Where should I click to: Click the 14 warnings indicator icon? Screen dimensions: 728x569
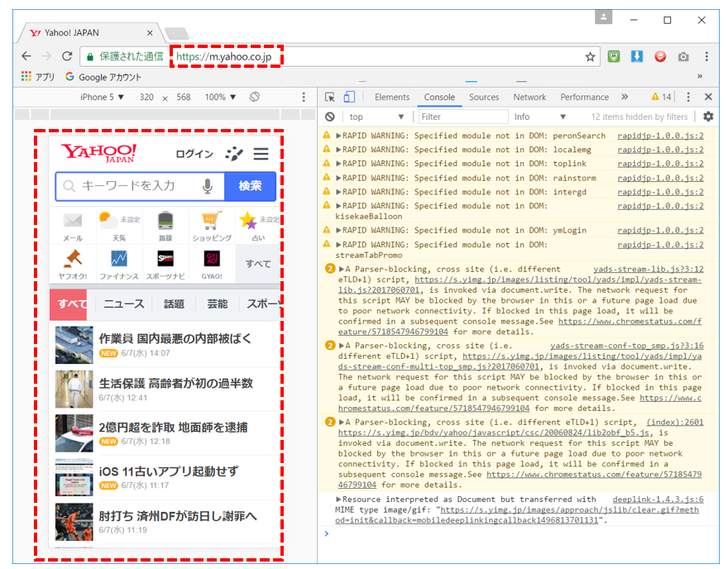661,97
